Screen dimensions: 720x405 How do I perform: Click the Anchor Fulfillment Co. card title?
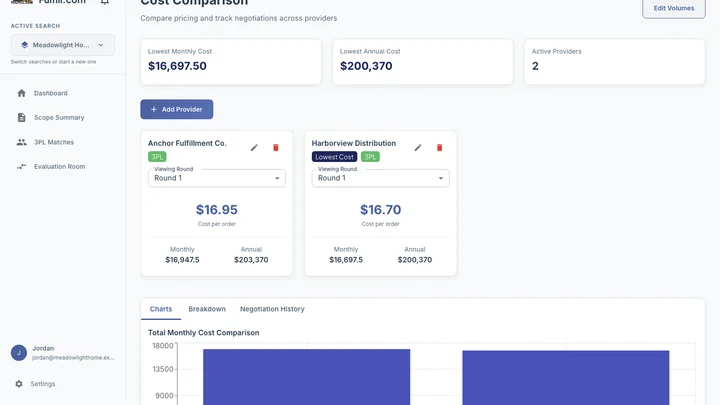187,143
